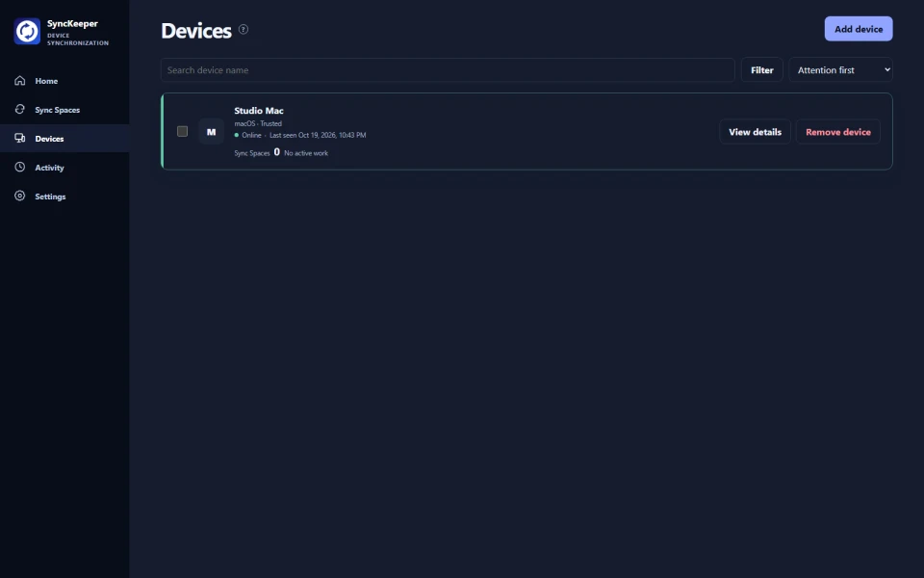The height and width of the screenshot is (578, 924).
Task: Click the Activity clock icon
Action: point(20,167)
